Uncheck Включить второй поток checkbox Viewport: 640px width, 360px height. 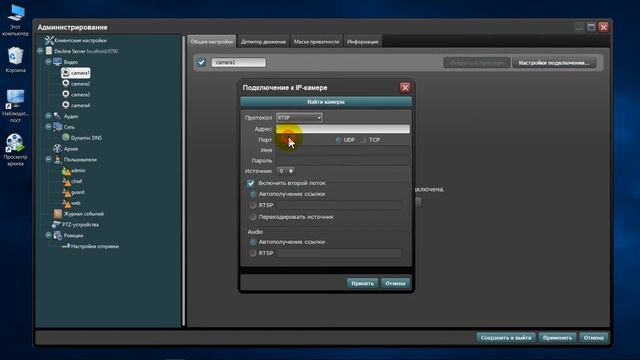click(251, 183)
